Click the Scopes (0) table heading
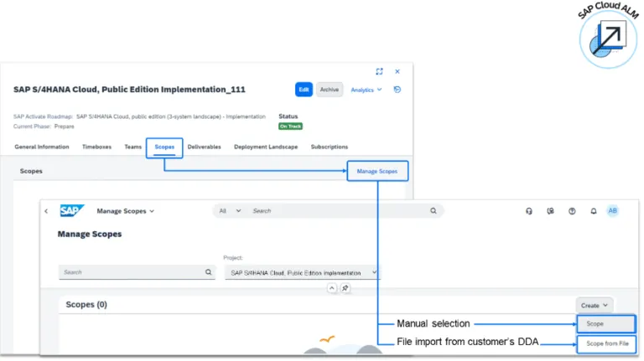This screenshot has width=644, height=361. (86, 305)
